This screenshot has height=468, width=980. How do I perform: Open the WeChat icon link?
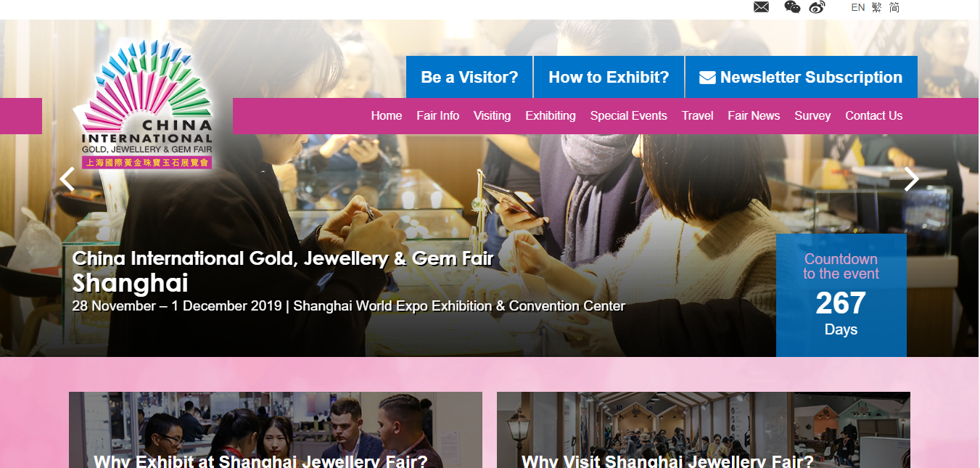pyautogui.click(x=792, y=7)
